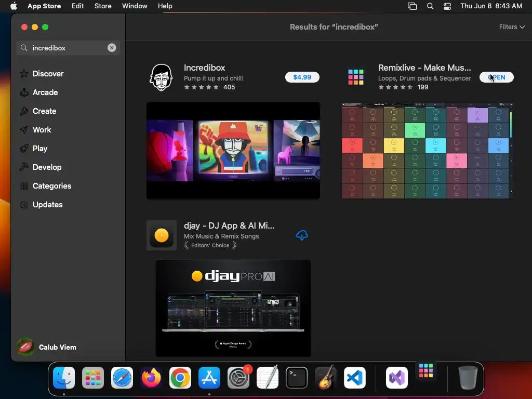Open Spotlight search in menu bar
Image resolution: width=532 pixels, height=399 pixels.
430,6
